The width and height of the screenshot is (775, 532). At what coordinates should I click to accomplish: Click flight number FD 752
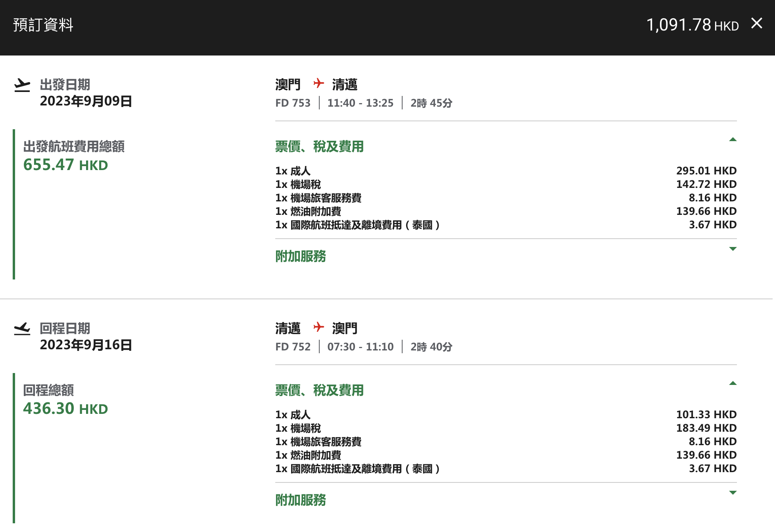tap(293, 347)
